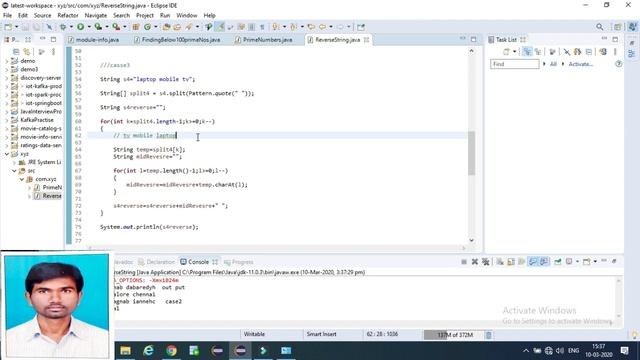
Task: Click the New file toolbar icon
Action: [8, 27]
